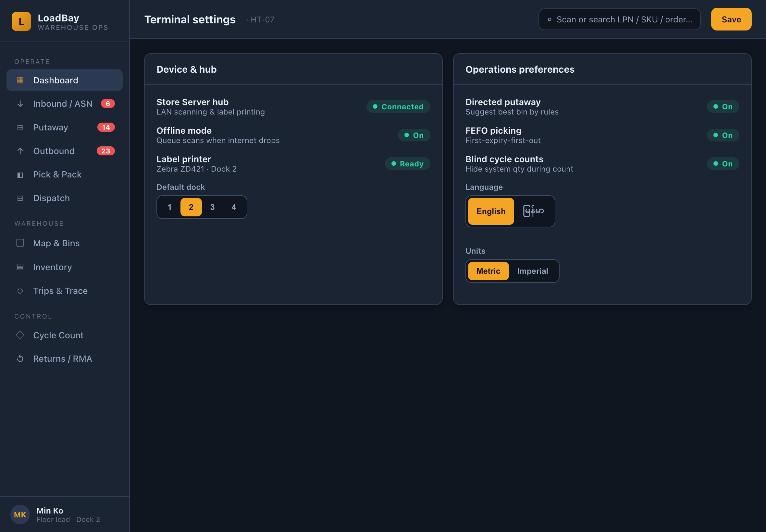
Task: Toggle Directed putaway
Action: click(723, 107)
